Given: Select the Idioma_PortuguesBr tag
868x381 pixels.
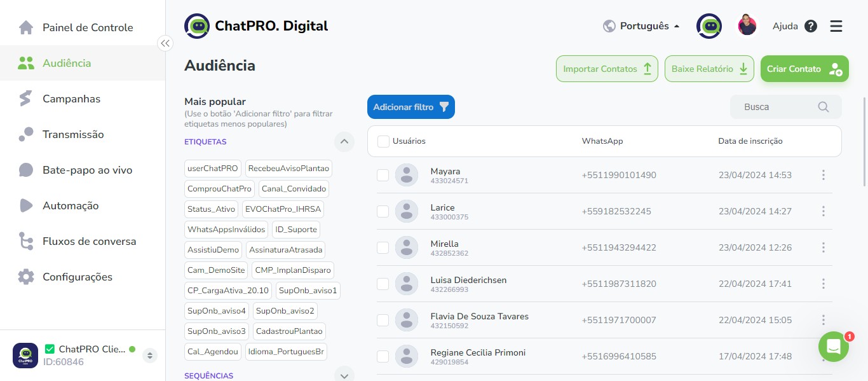Looking at the screenshot, I should 286,351.
